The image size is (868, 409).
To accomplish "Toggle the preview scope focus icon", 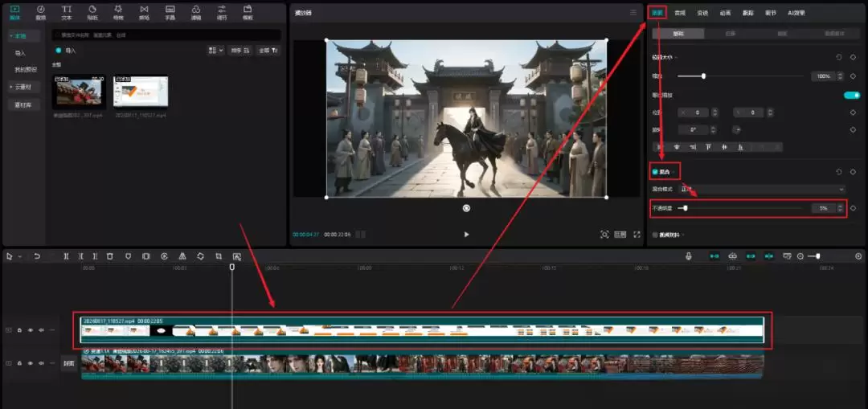I will click(x=604, y=235).
